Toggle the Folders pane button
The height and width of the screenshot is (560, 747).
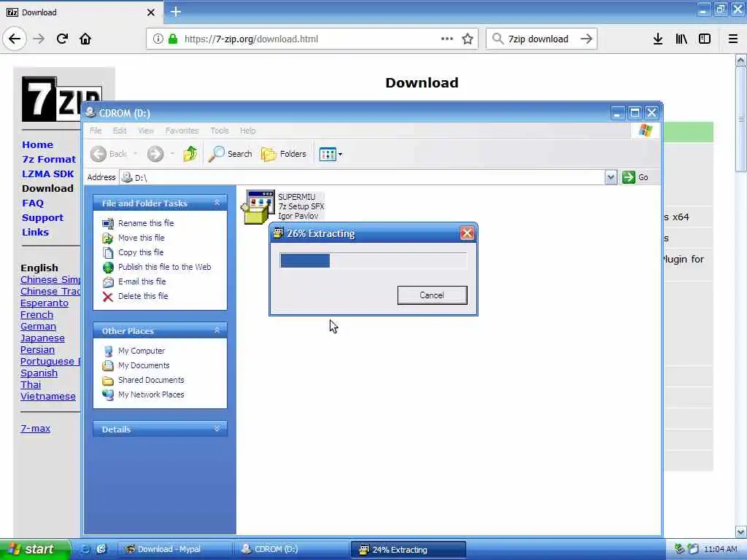(x=284, y=154)
